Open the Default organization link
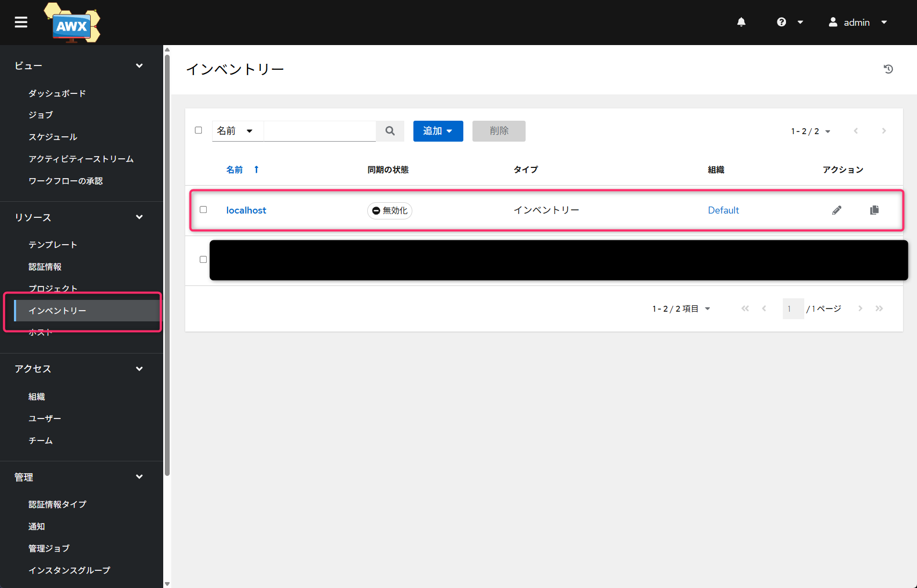The image size is (917, 588). click(x=723, y=210)
